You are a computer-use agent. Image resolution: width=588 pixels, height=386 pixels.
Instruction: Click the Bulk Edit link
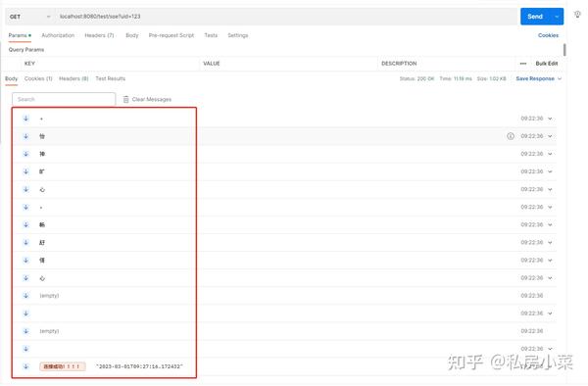coord(547,64)
